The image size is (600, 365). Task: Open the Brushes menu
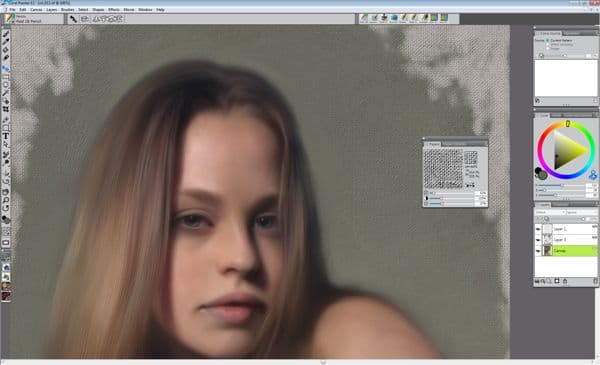click(68, 10)
